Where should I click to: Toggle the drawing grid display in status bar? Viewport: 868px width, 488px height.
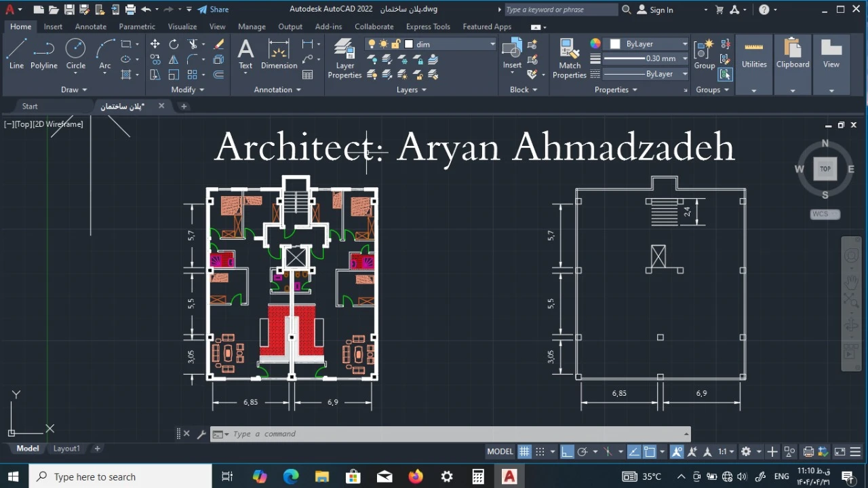[524, 452]
